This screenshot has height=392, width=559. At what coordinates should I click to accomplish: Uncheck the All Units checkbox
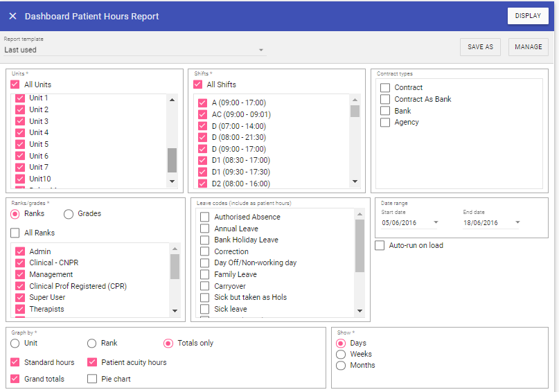(x=15, y=84)
